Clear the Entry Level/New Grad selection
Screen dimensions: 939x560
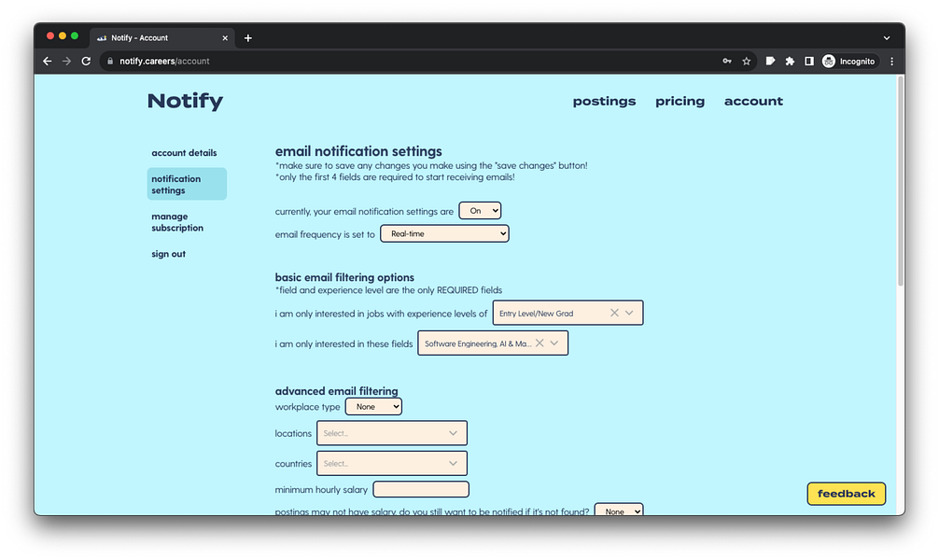tap(613, 313)
